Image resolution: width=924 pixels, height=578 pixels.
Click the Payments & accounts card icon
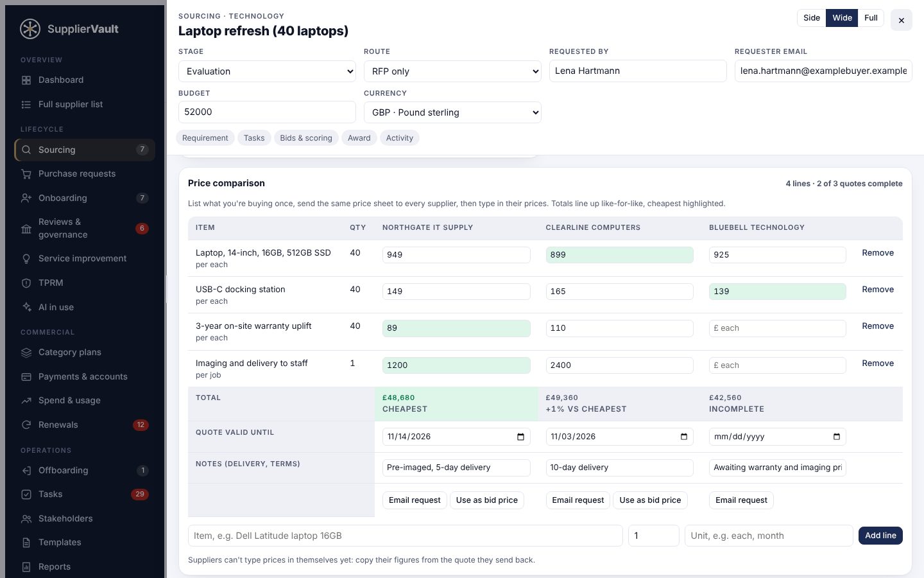pos(26,377)
